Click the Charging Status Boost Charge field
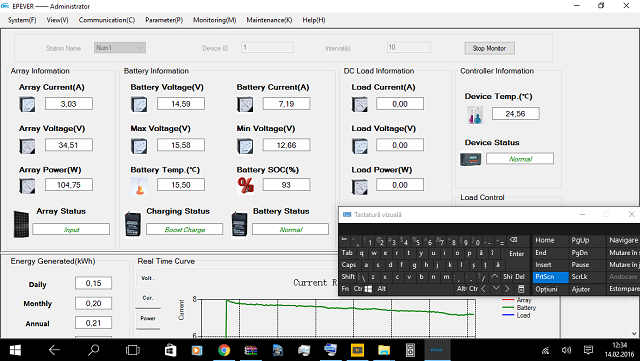Screen dimensions: 640x361 (x=184, y=229)
